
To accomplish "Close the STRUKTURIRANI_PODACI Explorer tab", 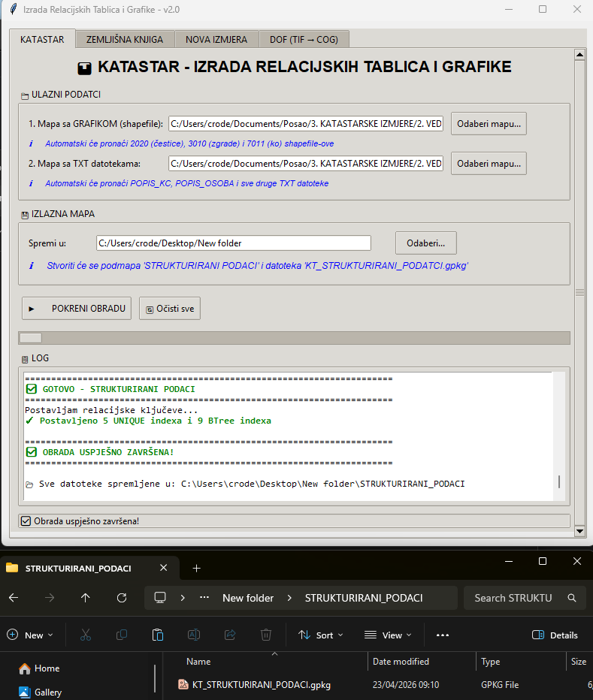I will pyautogui.click(x=164, y=568).
